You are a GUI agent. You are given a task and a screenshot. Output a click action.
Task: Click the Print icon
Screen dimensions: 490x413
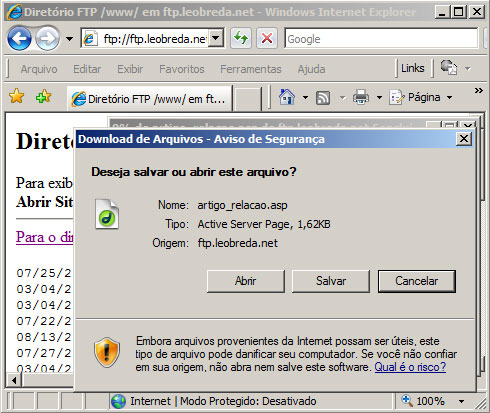pos(361,98)
